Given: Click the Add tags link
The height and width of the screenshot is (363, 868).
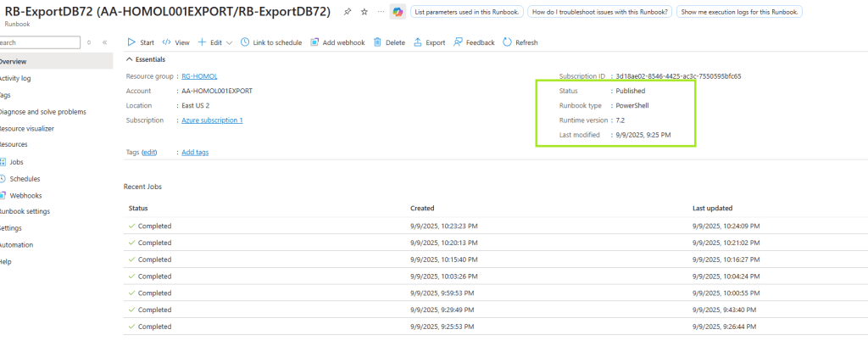Looking at the screenshot, I should pyautogui.click(x=195, y=152).
